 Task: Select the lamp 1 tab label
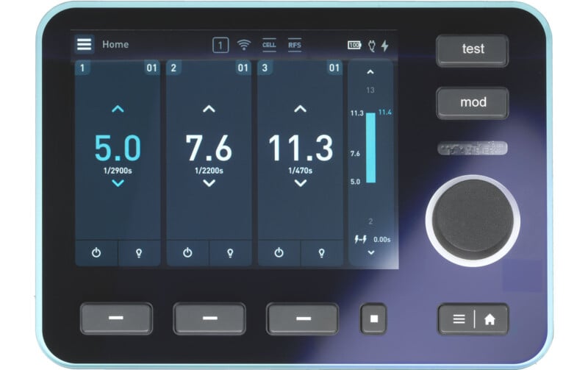82,68
